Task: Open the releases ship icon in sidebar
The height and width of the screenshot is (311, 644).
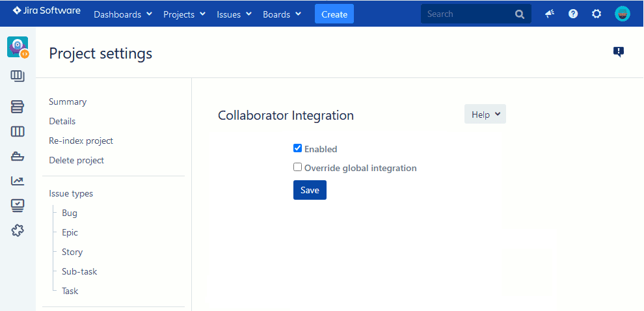Action: [x=18, y=156]
